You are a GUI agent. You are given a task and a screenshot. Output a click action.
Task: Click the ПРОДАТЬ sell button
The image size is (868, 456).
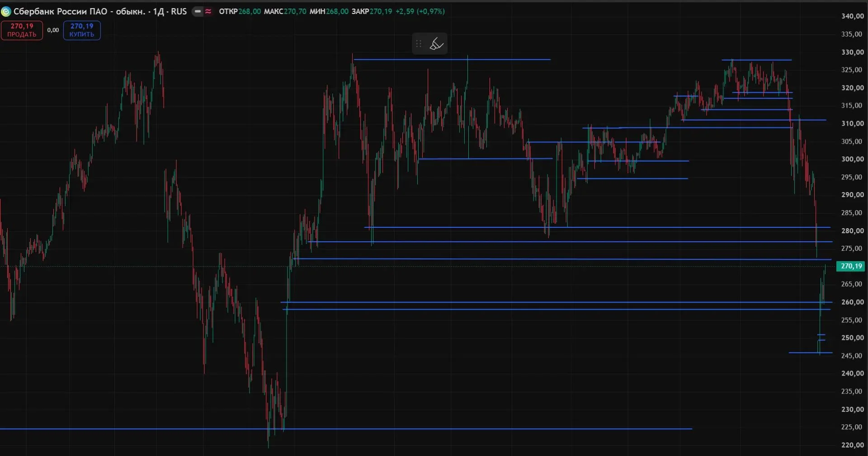pyautogui.click(x=22, y=30)
